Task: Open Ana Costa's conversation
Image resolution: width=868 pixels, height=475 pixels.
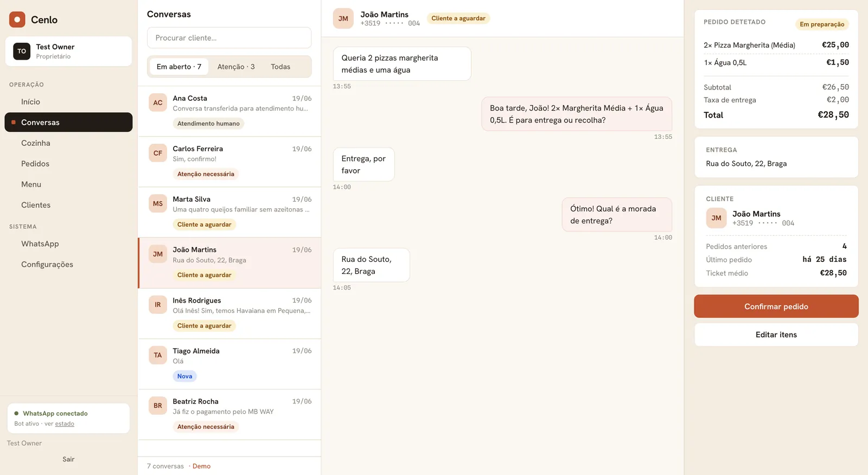Action: pyautogui.click(x=229, y=111)
